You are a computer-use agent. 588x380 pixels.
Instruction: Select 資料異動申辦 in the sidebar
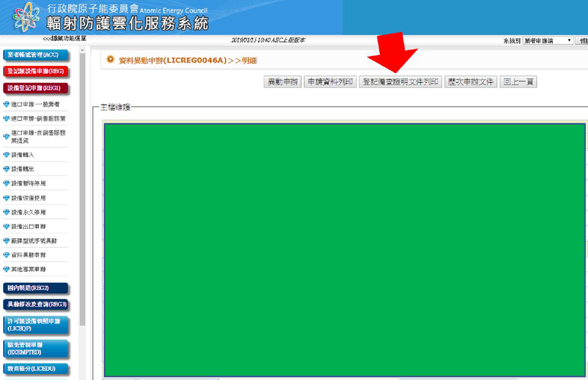29,255
